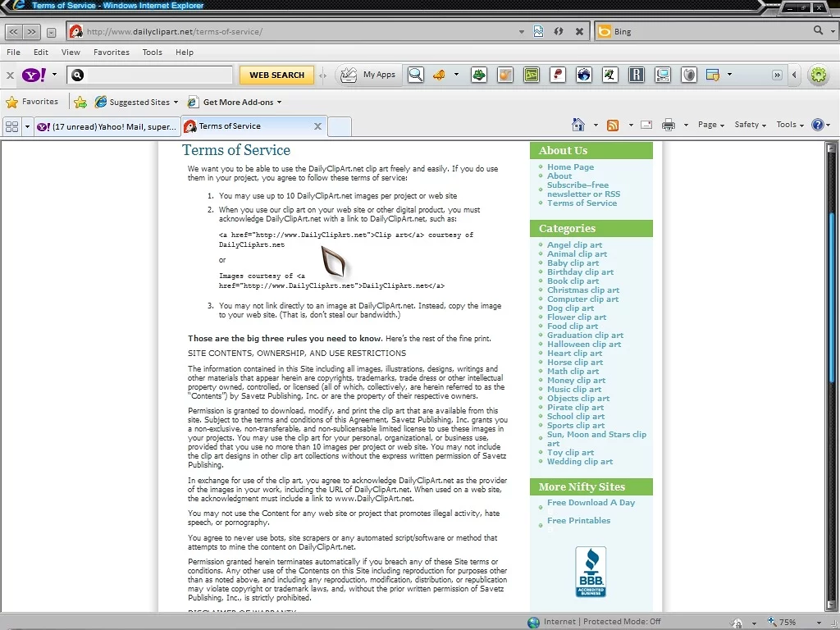
Task: Click the Print icon
Action: click(x=668, y=125)
